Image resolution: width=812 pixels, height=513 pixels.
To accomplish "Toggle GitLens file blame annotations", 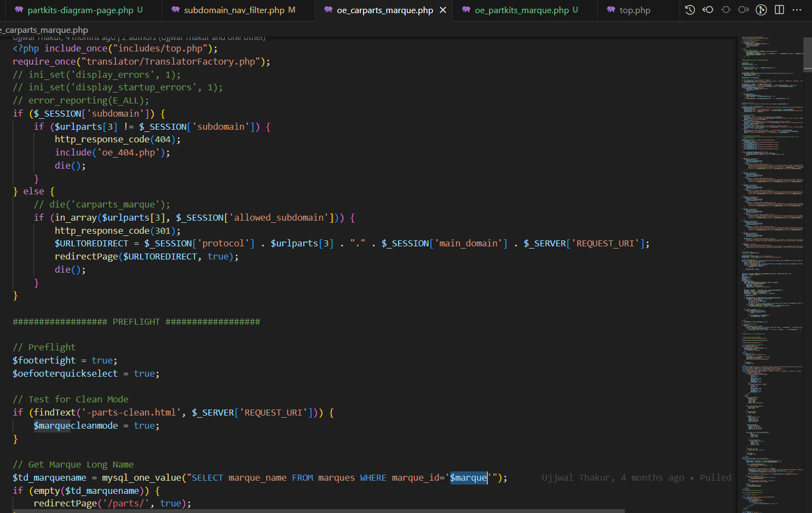I will (x=761, y=10).
